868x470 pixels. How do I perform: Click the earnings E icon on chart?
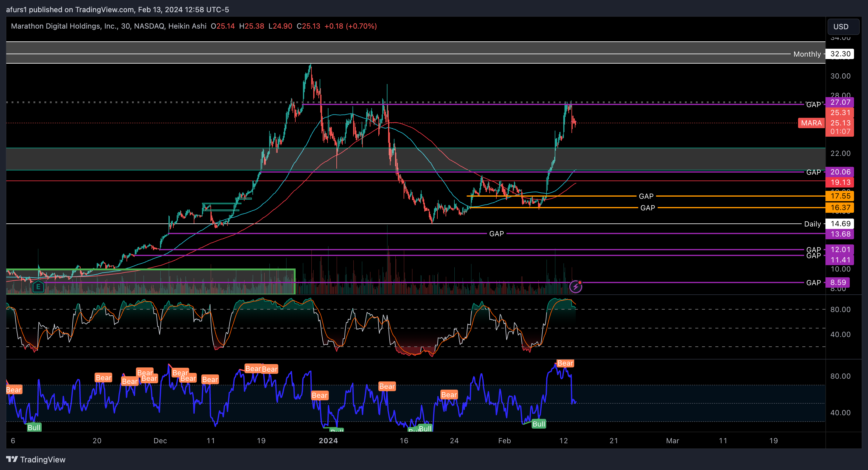(38, 287)
